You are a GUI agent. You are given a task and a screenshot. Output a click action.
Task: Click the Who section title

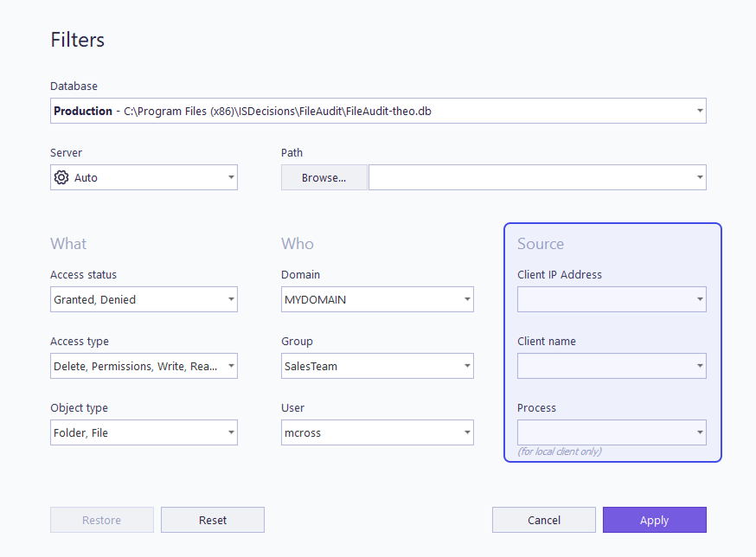pyautogui.click(x=298, y=244)
